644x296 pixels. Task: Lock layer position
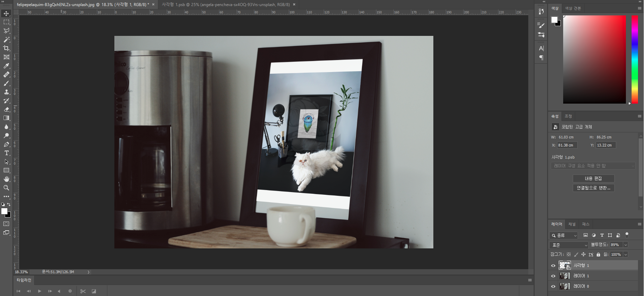coord(583,254)
